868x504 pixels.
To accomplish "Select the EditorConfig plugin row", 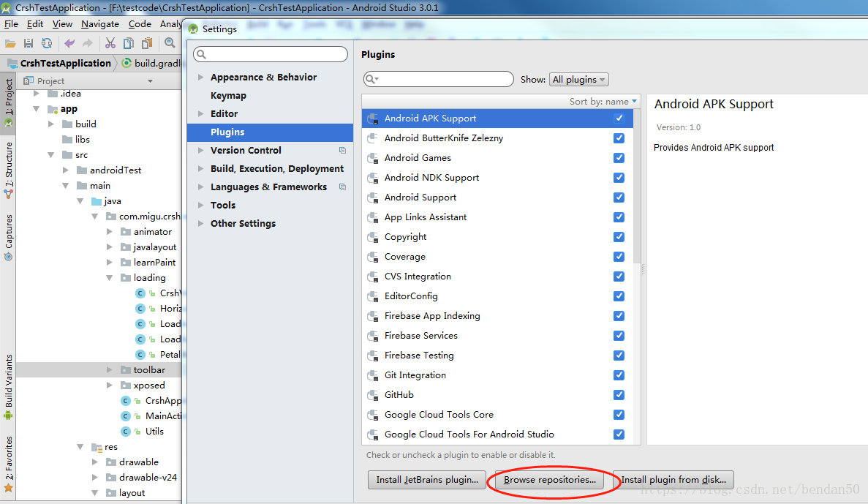I will 497,296.
